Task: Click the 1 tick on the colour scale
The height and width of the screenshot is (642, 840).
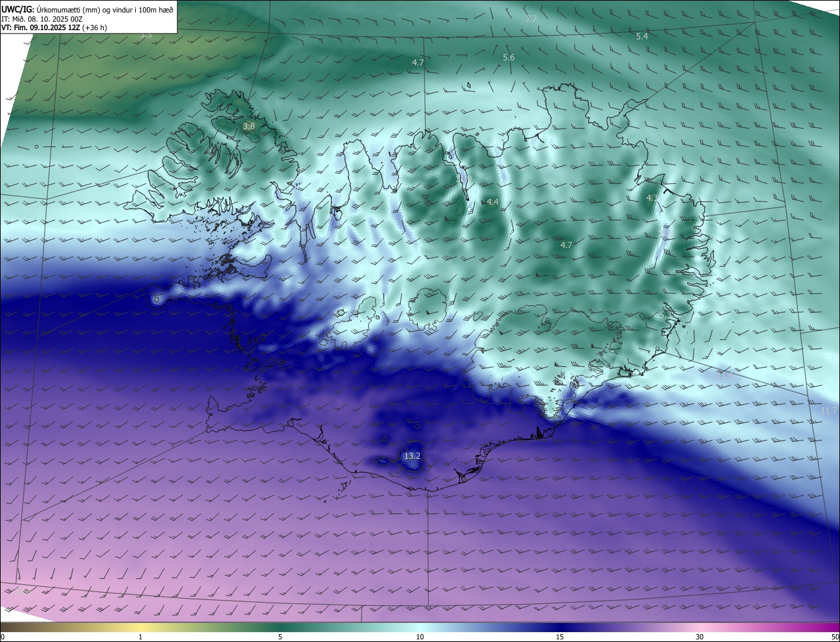Action: tap(140, 637)
